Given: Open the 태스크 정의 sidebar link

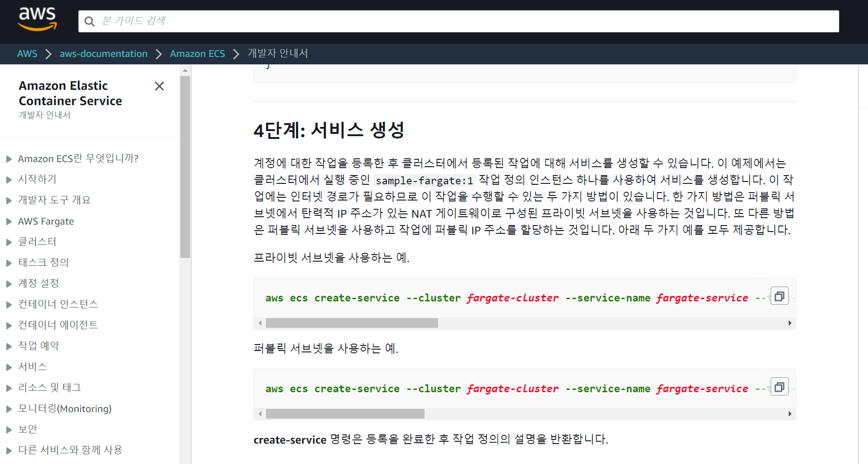Looking at the screenshot, I should point(44,263).
